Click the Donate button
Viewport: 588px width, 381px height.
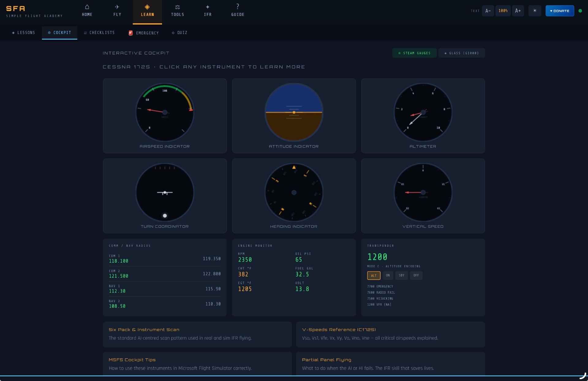[x=560, y=11]
